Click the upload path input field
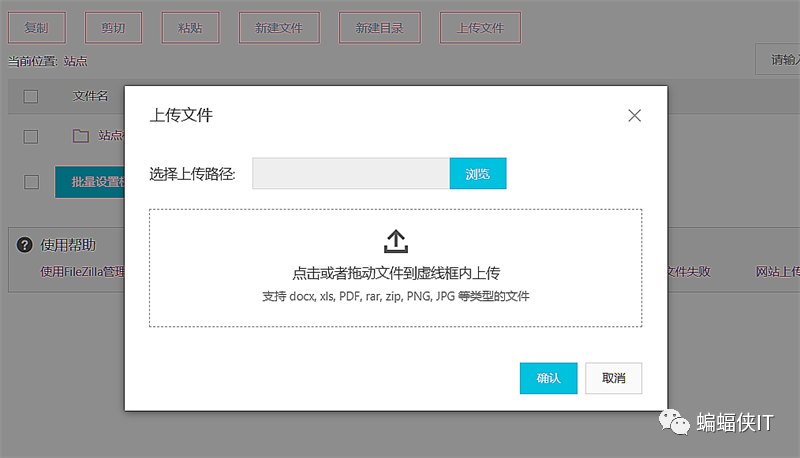 pos(351,173)
